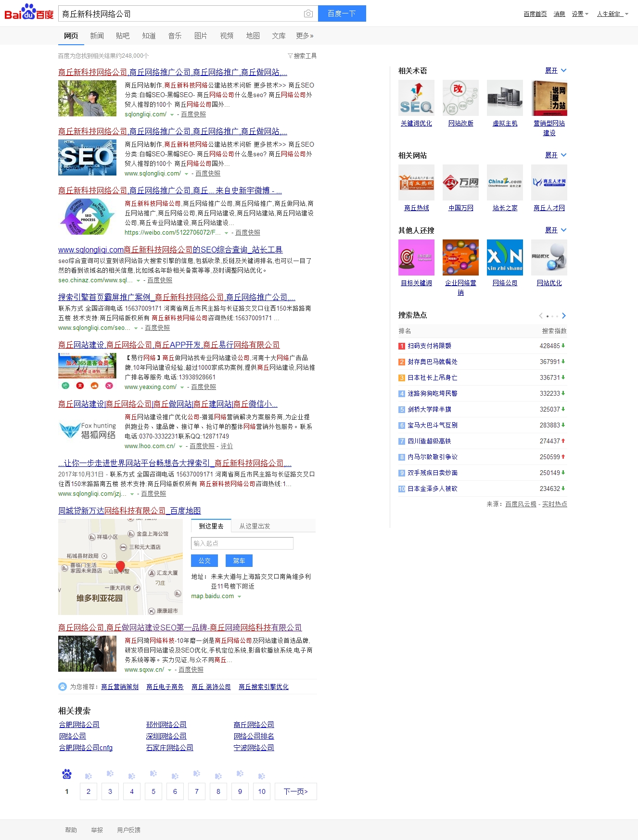Open the 实时热点 link
638x840 pixels.
555,504
